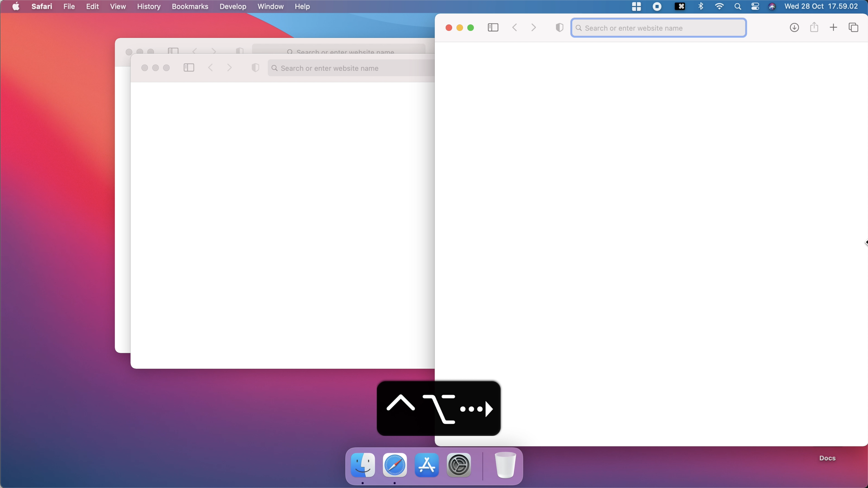Open the Develop menu
The height and width of the screenshot is (488, 868).
[x=232, y=6]
